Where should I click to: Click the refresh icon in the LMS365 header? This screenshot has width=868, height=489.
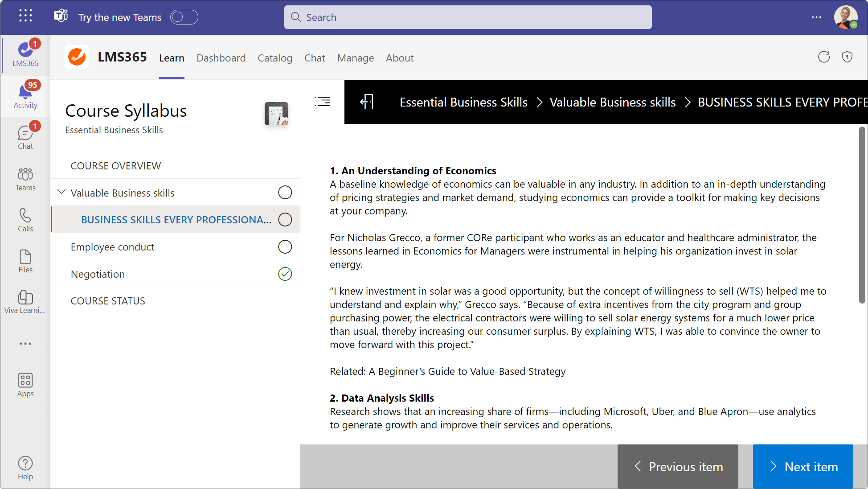pos(824,57)
